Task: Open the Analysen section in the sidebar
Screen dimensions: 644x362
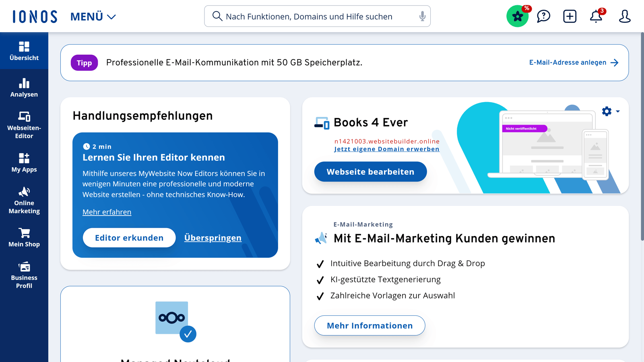Action: click(x=24, y=88)
